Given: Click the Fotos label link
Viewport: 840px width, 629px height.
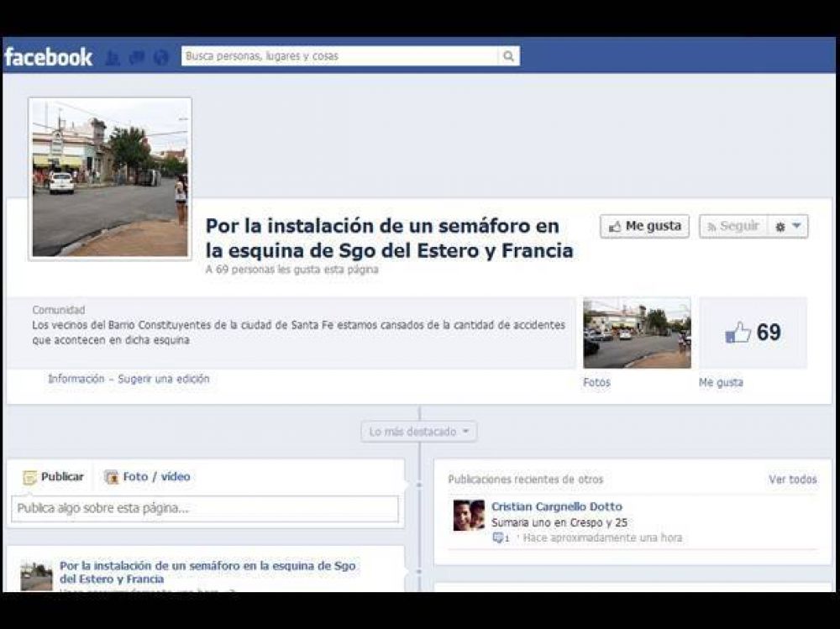Looking at the screenshot, I should (x=596, y=382).
